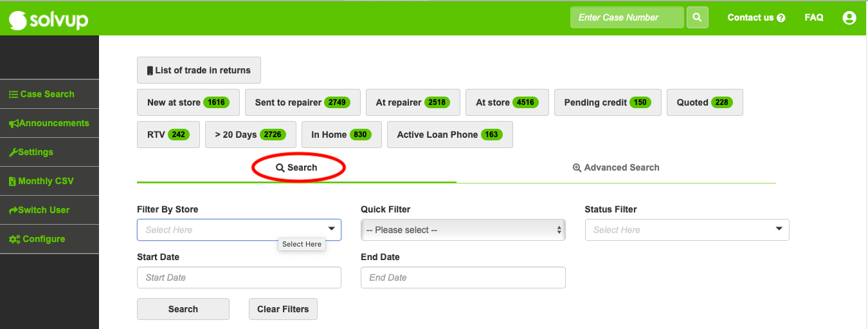This screenshot has height=329, width=868.
Task: Open Settings with wrench icon
Action: [x=50, y=152]
